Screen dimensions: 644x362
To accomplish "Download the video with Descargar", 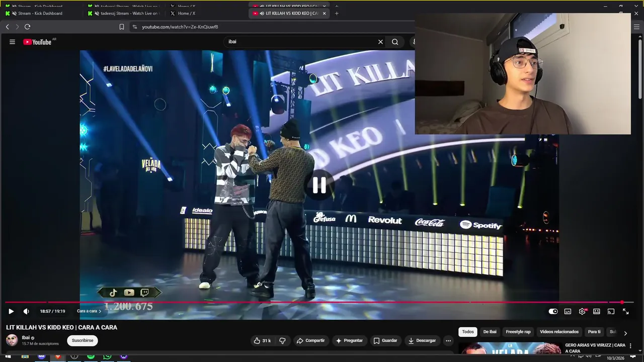I will [x=422, y=340].
